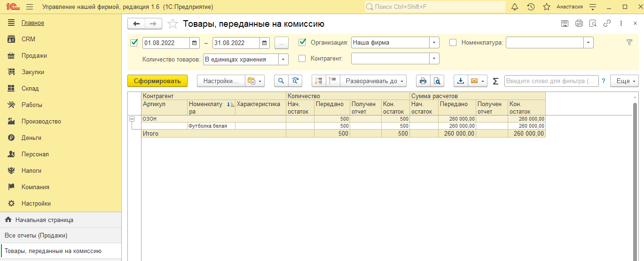
Task: Open the Количество товаров dropdown
Action: (283, 59)
